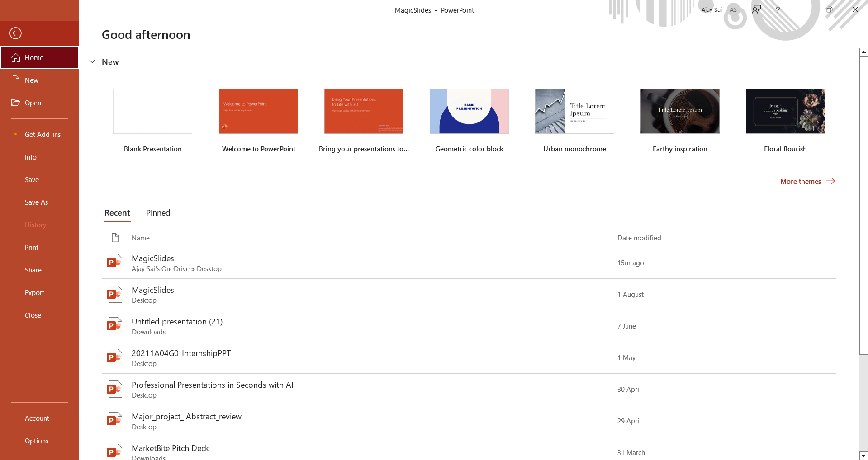
Task: Sort by Date modified column header
Action: point(639,238)
